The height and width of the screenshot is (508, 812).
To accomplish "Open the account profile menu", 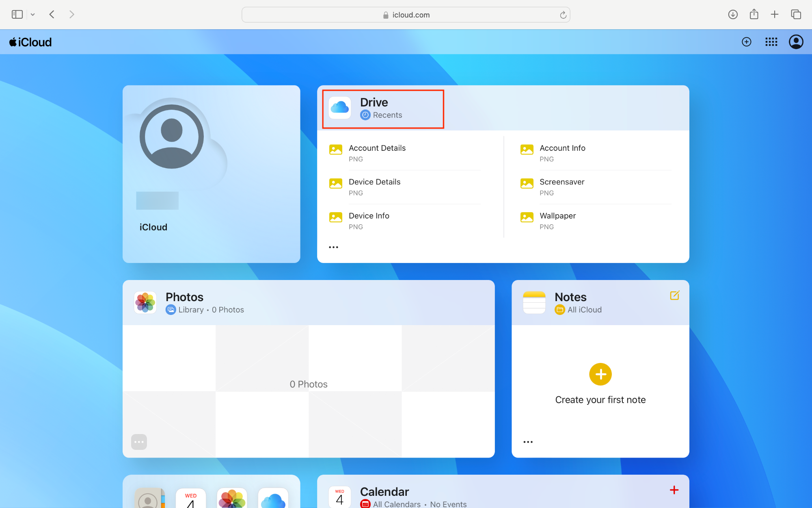I will click(796, 42).
